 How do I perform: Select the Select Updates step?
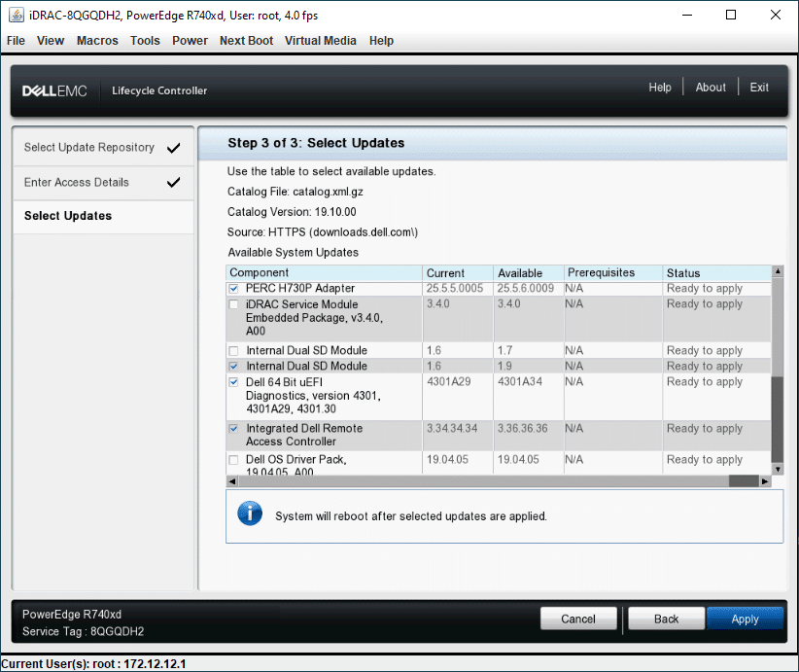click(x=103, y=216)
